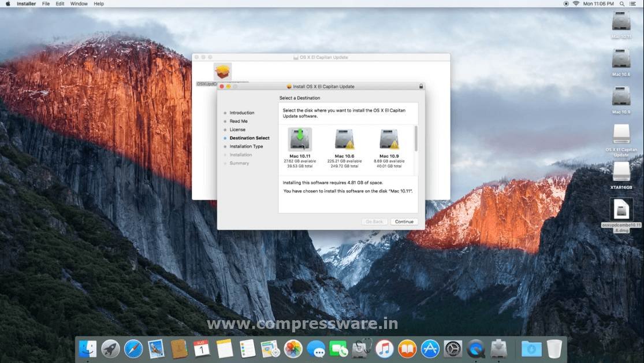Open the Apple menu
Screen dimensions: 644x363
[8, 3]
